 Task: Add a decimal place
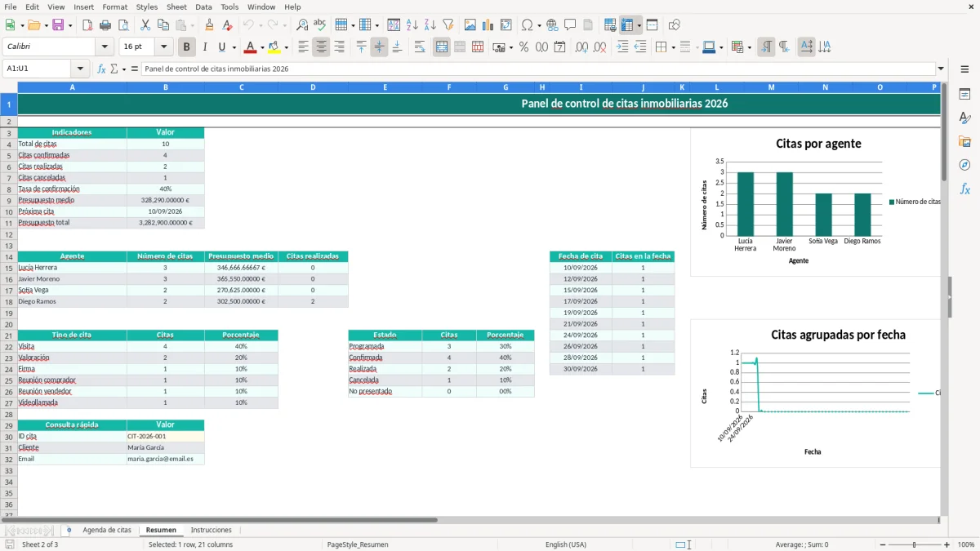[581, 47]
